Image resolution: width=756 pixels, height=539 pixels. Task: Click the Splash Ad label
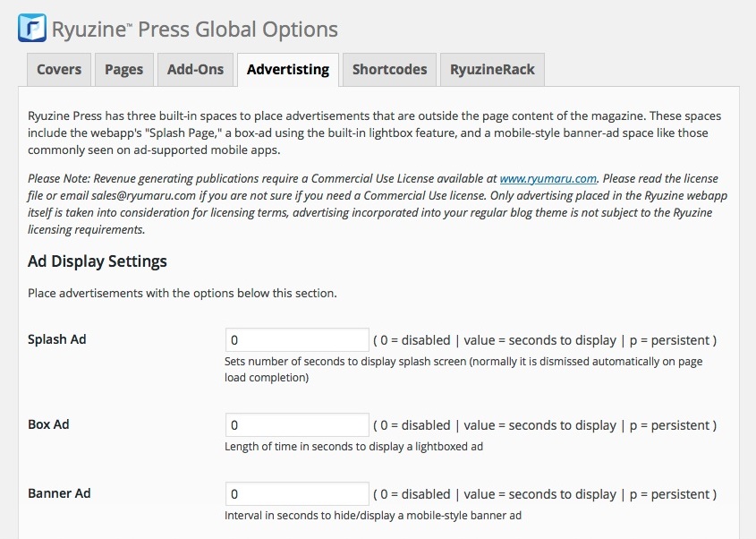[57, 339]
